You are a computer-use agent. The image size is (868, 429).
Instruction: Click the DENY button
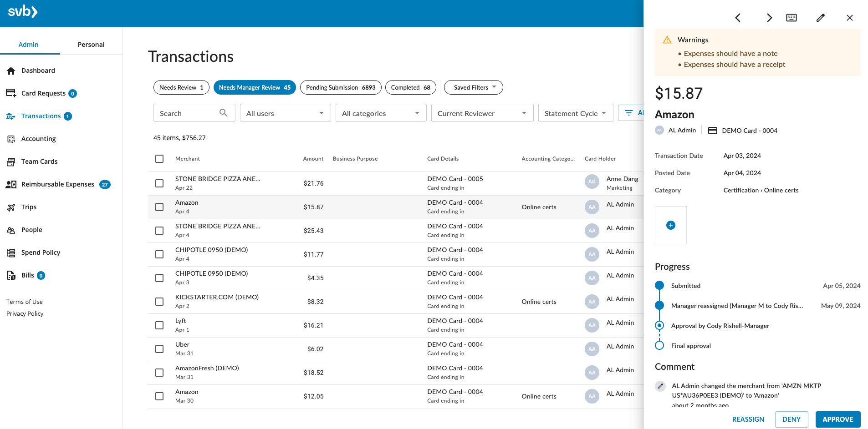791,419
